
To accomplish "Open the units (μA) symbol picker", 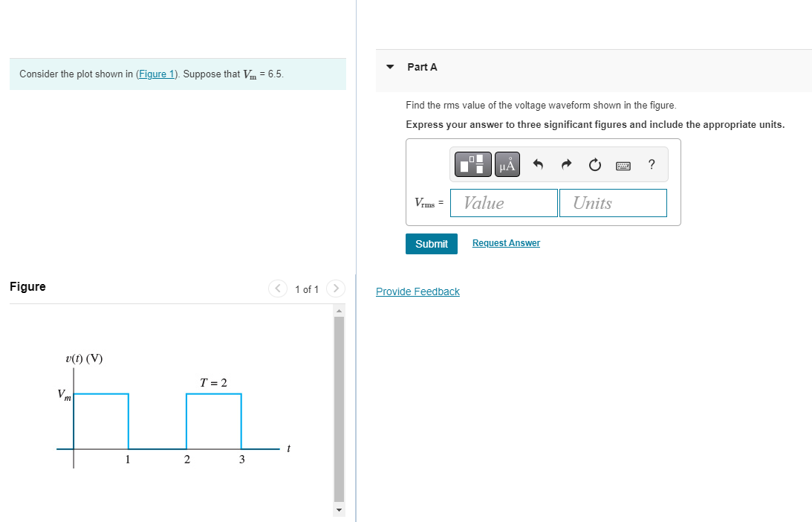I will (x=506, y=164).
